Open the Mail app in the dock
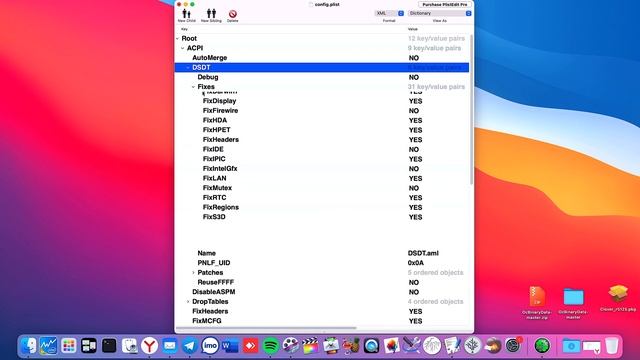This screenshot has height=360, width=640. pyautogui.click(x=169, y=346)
